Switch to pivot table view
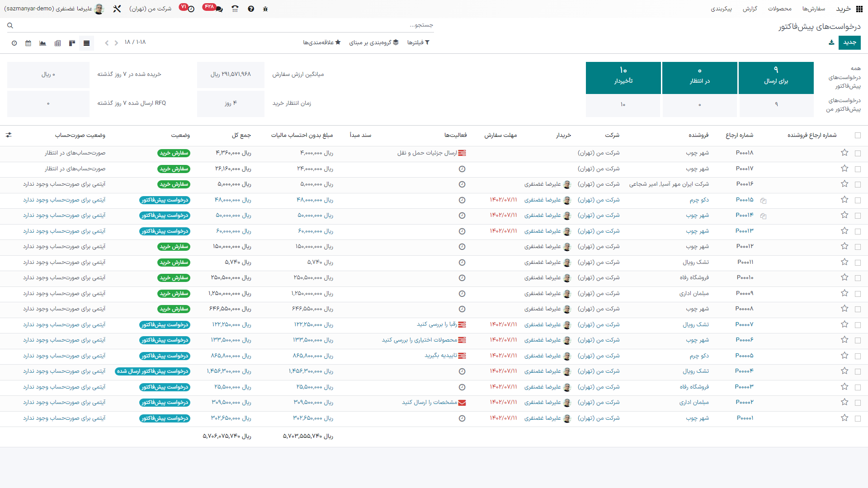The height and width of the screenshot is (488, 868). coord(57,43)
